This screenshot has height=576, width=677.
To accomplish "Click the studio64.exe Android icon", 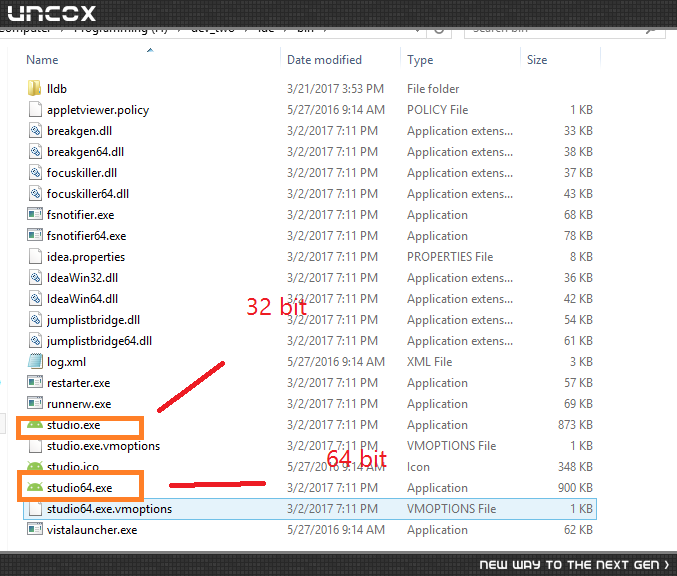I will (x=35, y=487).
